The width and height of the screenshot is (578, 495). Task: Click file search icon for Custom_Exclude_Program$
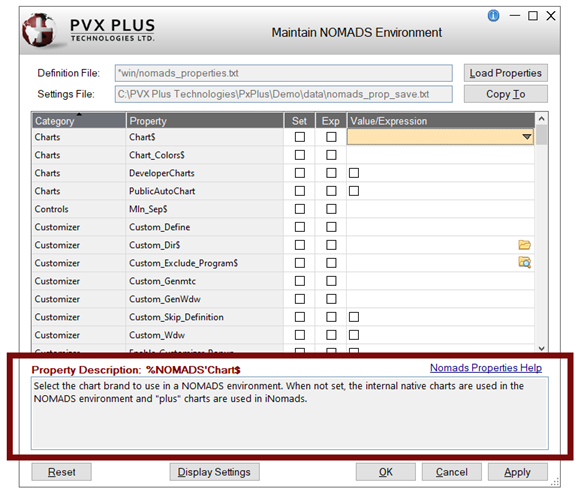point(524,262)
